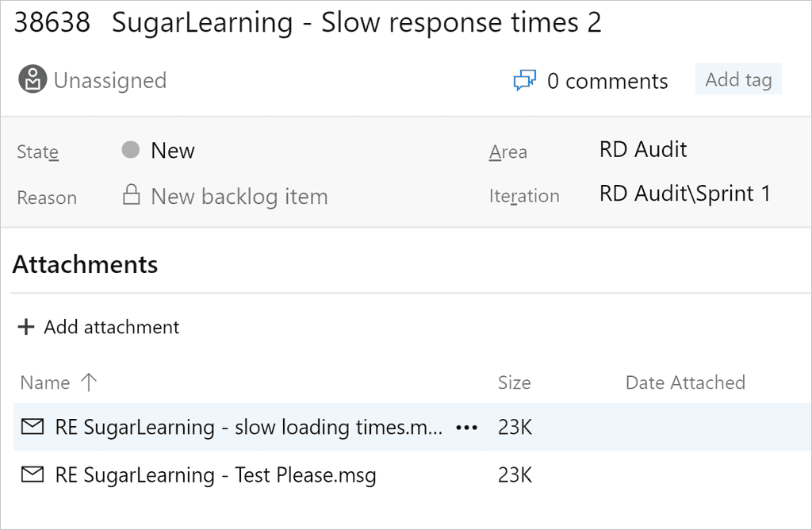The image size is (812, 530).
Task: Edit the work item title field
Action: (x=357, y=23)
